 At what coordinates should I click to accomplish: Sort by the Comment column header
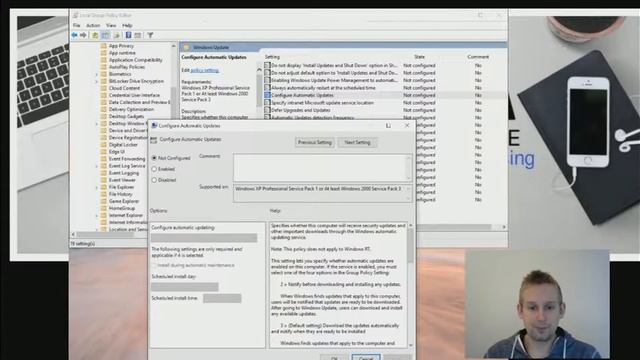[x=478, y=57]
